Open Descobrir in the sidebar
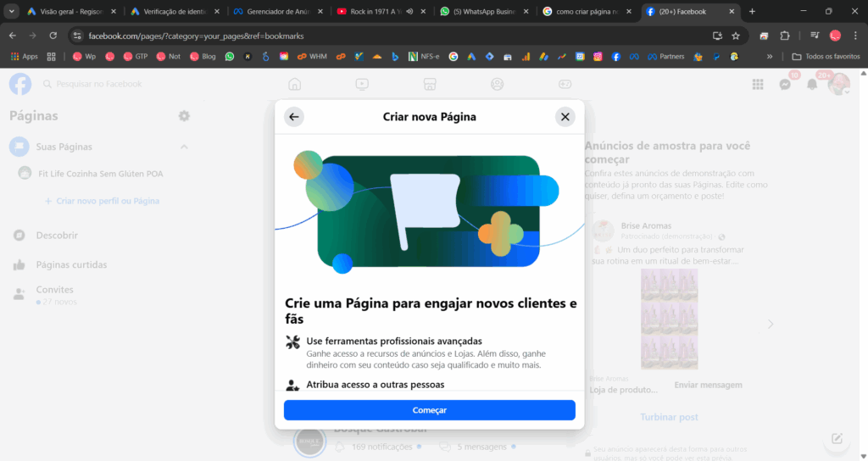This screenshot has height=461, width=868. click(x=57, y=236)
